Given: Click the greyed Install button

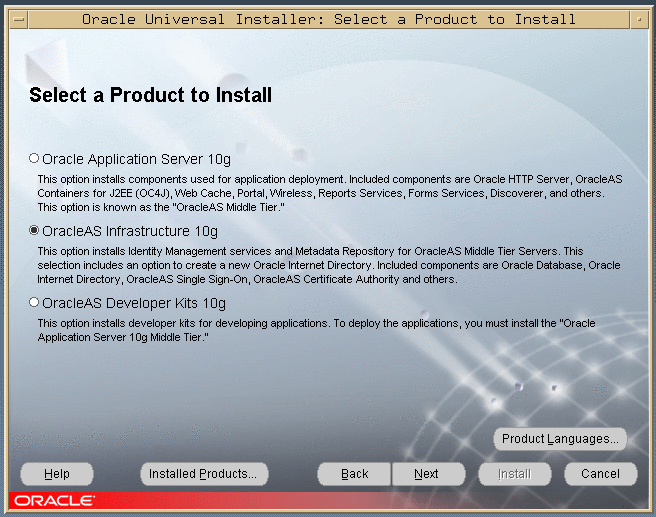Looking at the screenshot, I should click(x=515, y=474).
